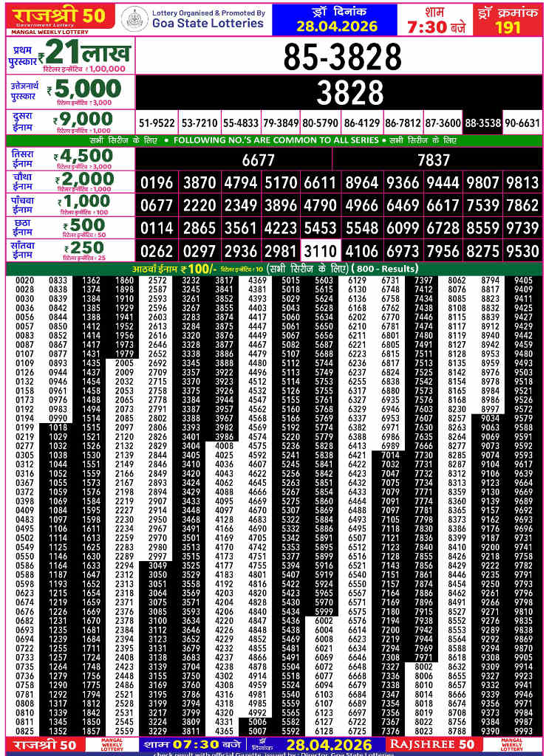The height and width of the screenshot is (756, 546).
Task: Select eighth prize number 9405
Action: (x=523, y=280)
